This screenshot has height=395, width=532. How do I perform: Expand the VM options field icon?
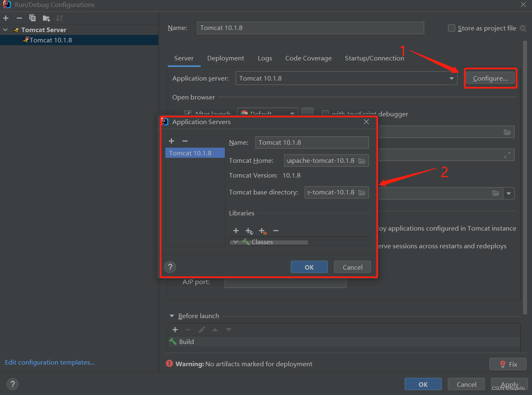click(507, 155)
